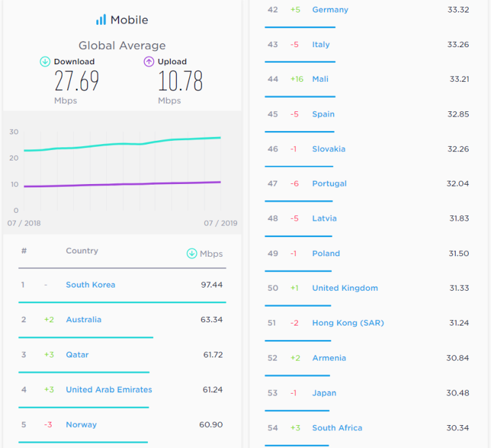Open the Germany country link
Screen dimensions: 491x448
click(x=330, y=10)
